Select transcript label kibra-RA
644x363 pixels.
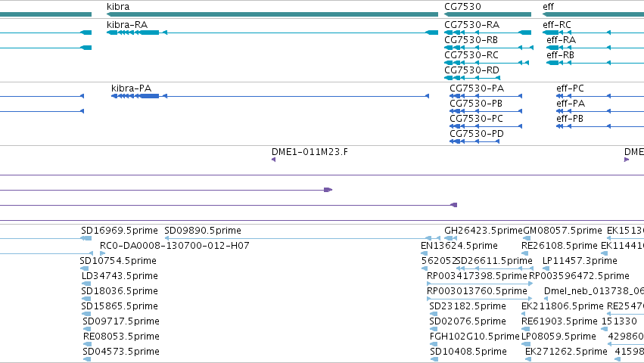(x=127, y=25)
